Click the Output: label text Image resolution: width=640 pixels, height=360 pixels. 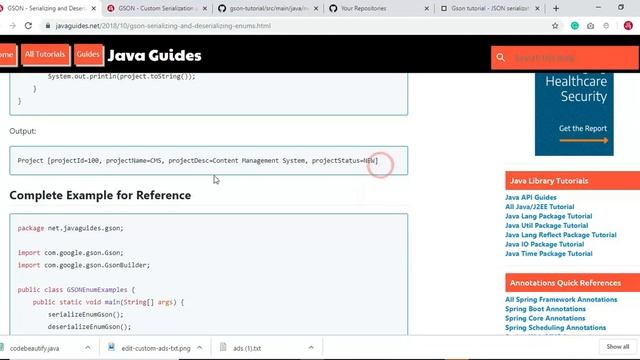click(x=22, y=131)
